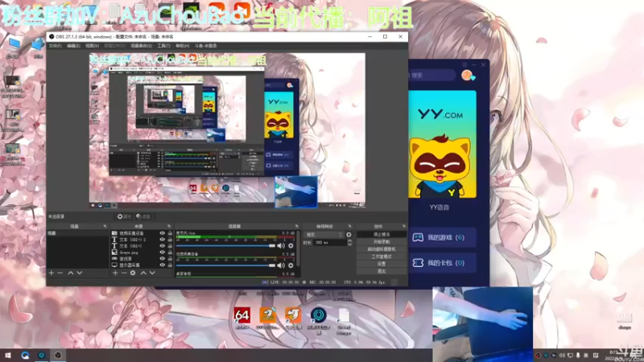Open OBS 设置 settings button
Image resolution: width=644 pixels, height=362 pixels.
pyautogui.click(x=382, y=264)
